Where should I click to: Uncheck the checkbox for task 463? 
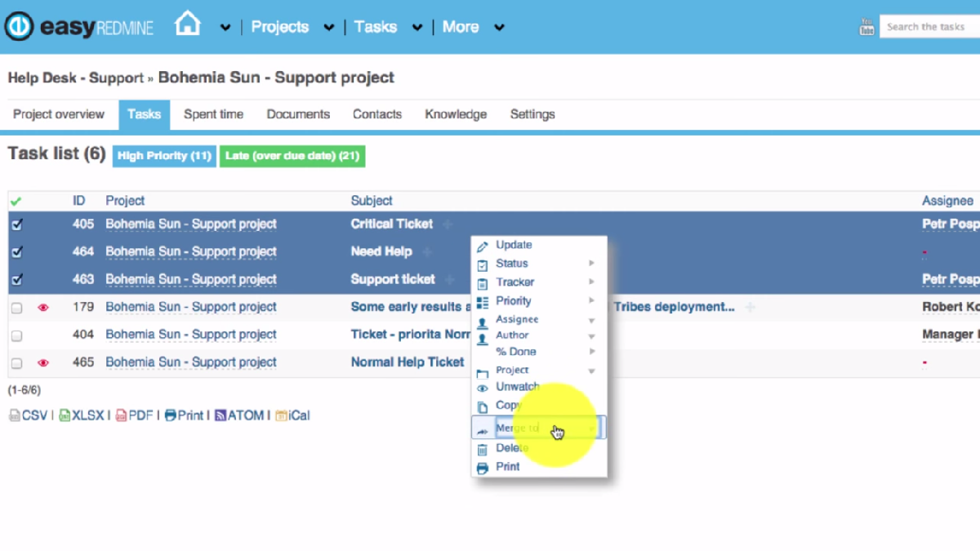(16, 280)
